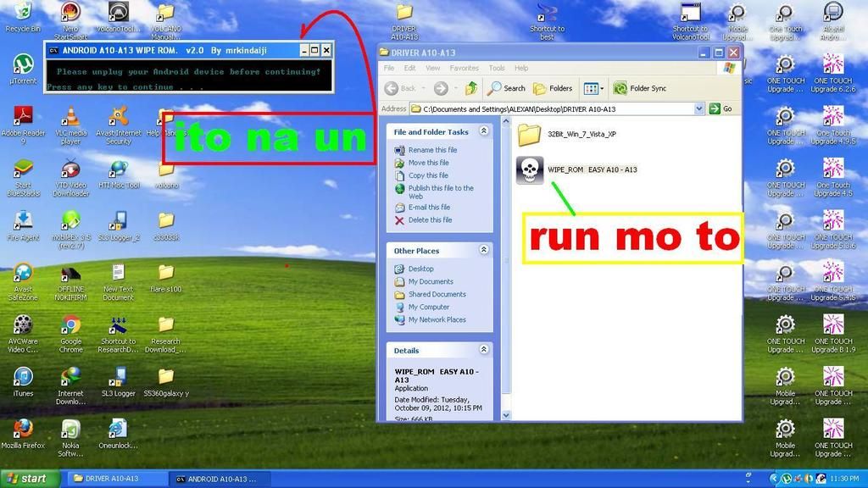Click the Search toolbar button

(x=506, y=88)
